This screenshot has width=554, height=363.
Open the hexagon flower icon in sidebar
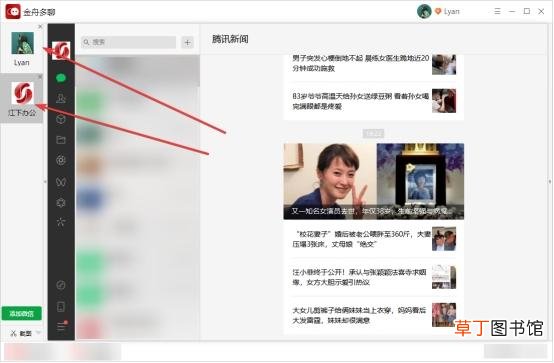click(x=61, y=203)
